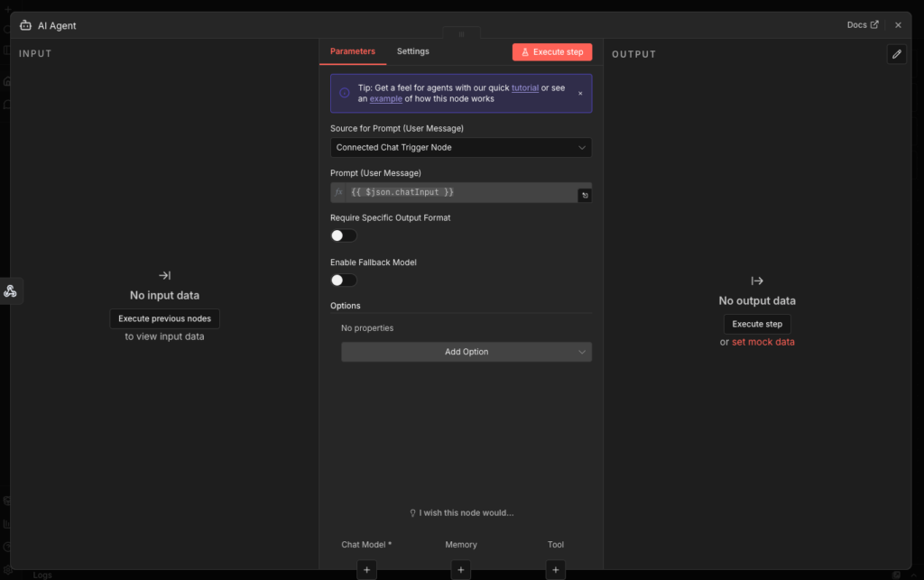
Task: Expand the Add Option dropdown
Action: (x=467, y=352)
